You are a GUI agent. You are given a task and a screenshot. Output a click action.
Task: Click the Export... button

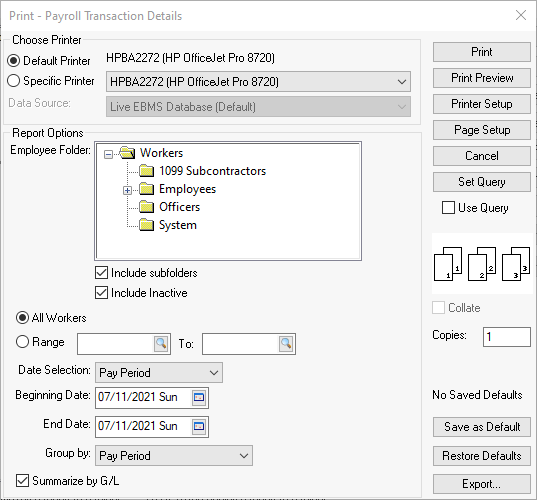click(482, 484)
